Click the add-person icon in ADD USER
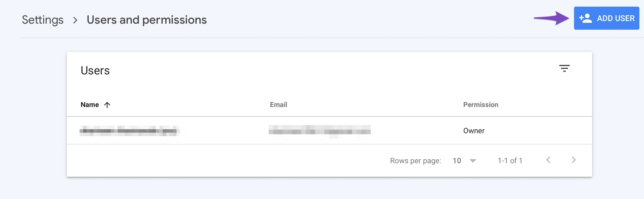 (586, 18)
